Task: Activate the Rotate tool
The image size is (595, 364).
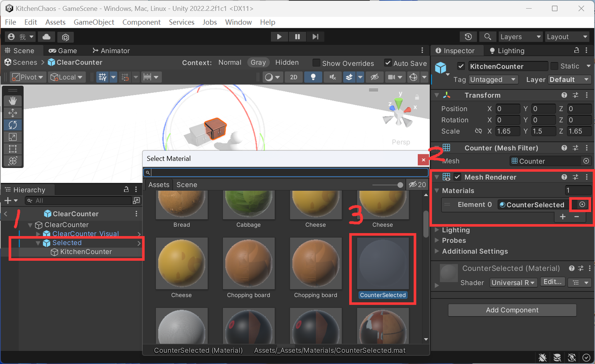Action: (12, 125)
